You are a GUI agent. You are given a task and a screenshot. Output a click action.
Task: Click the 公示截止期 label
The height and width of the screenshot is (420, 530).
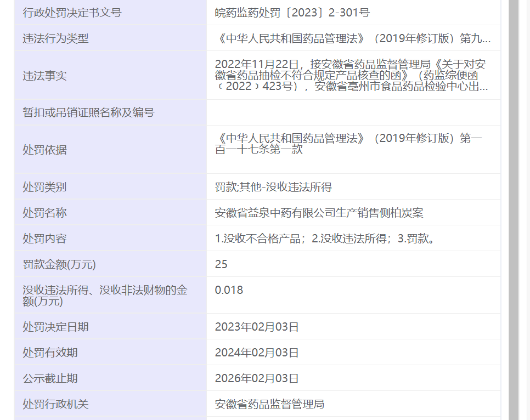coord(50,378)
